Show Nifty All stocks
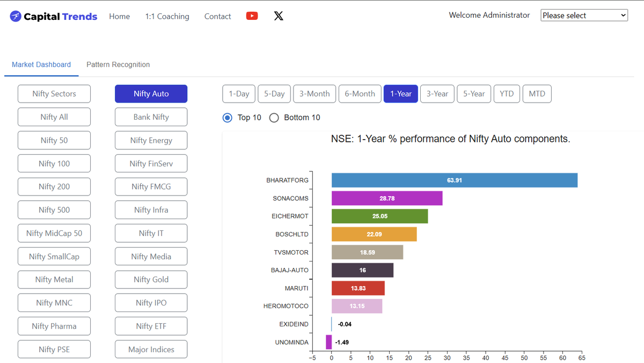Screen dimensions: 644x363 (x=54, y=117)
